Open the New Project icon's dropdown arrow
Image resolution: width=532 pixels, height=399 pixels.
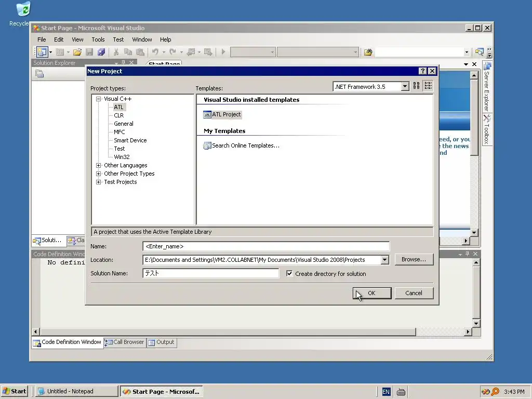(50, 52)
